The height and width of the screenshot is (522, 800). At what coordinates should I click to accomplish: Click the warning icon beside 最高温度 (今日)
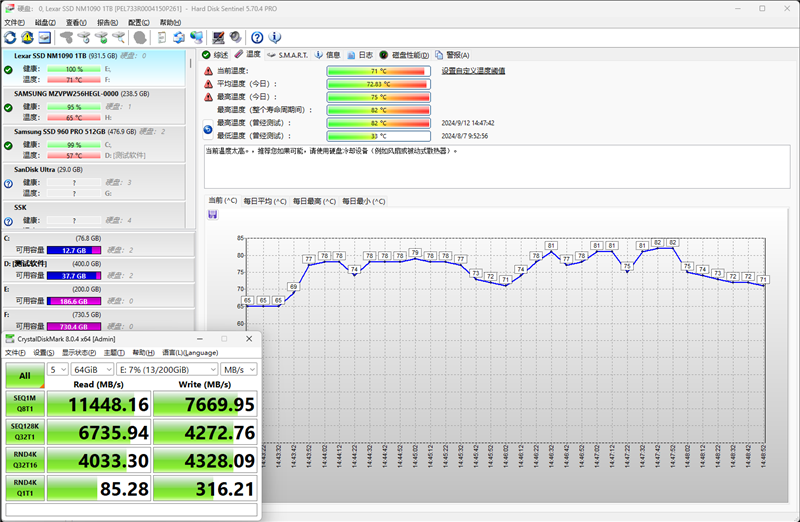[x=208, y=97]
